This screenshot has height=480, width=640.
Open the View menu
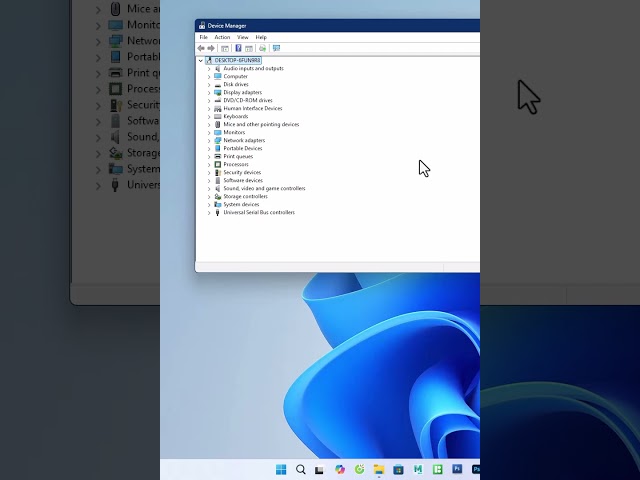point(243,37)
